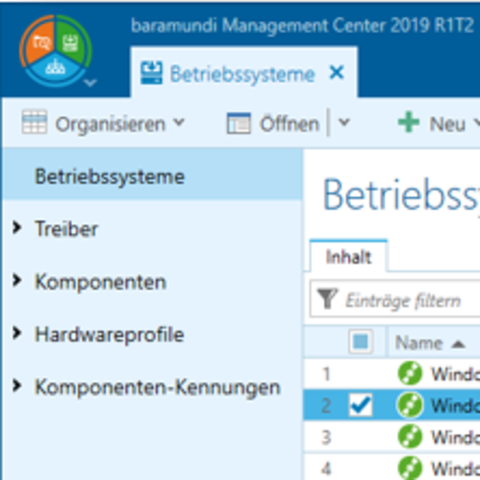480x480 pixels.
Task: Select row number 1 in the list
Action: (x=326, y=374)
